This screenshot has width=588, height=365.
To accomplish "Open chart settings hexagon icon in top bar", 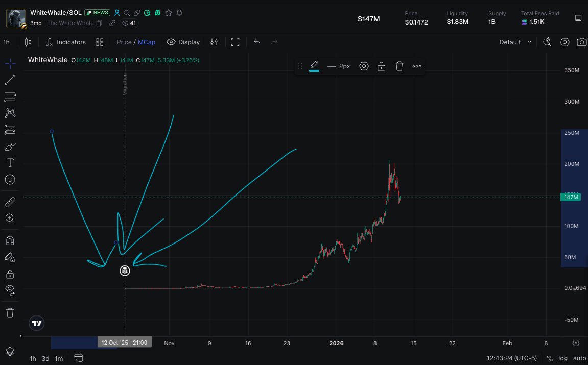I will 565,42.
